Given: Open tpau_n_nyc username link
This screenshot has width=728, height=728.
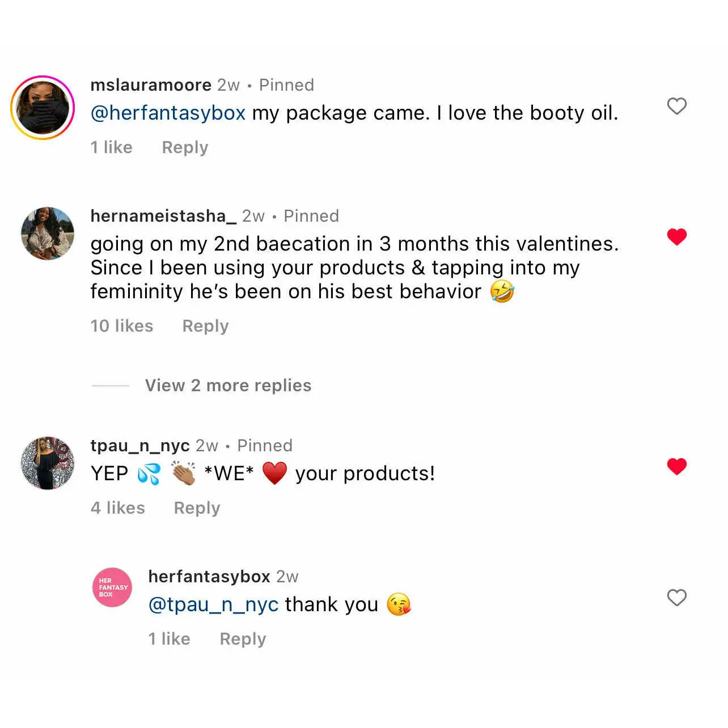Looking at the screenshot, I should [140, 446].
